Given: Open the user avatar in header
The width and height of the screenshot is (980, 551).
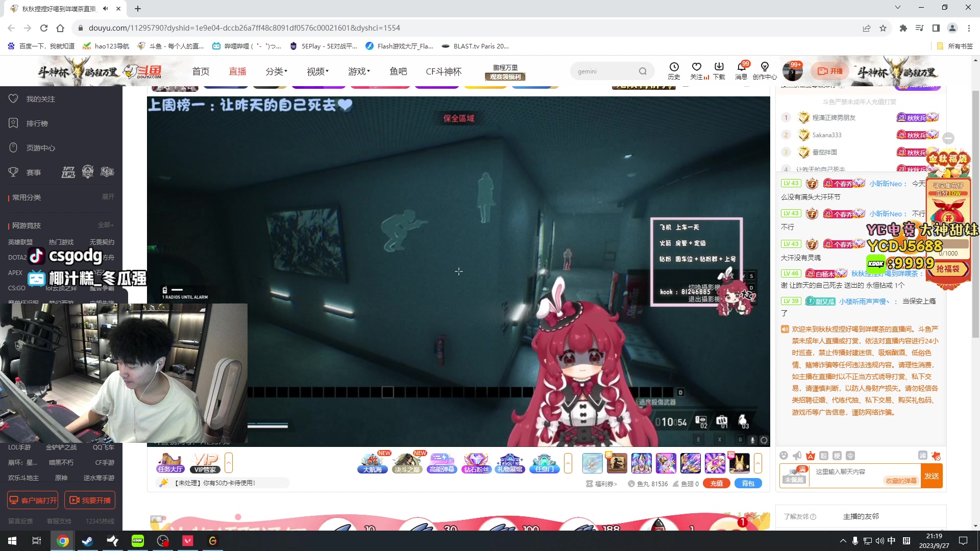Looking at the screenshot, I should [x=793, y=71].
